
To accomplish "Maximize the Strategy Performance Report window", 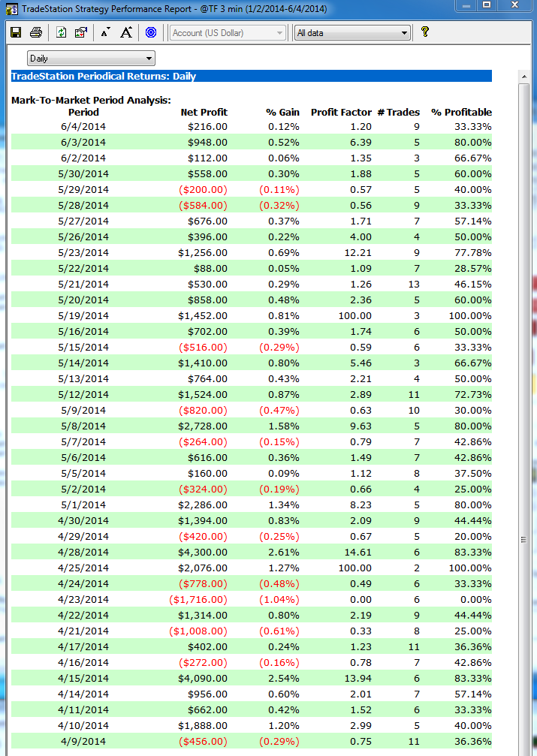I will pos(487,6).
